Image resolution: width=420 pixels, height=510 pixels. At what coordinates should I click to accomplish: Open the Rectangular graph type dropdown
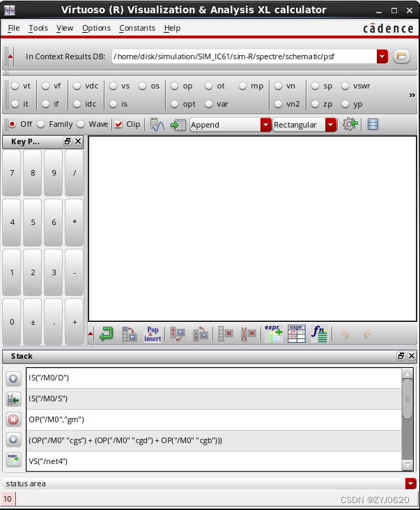[331, 125]
